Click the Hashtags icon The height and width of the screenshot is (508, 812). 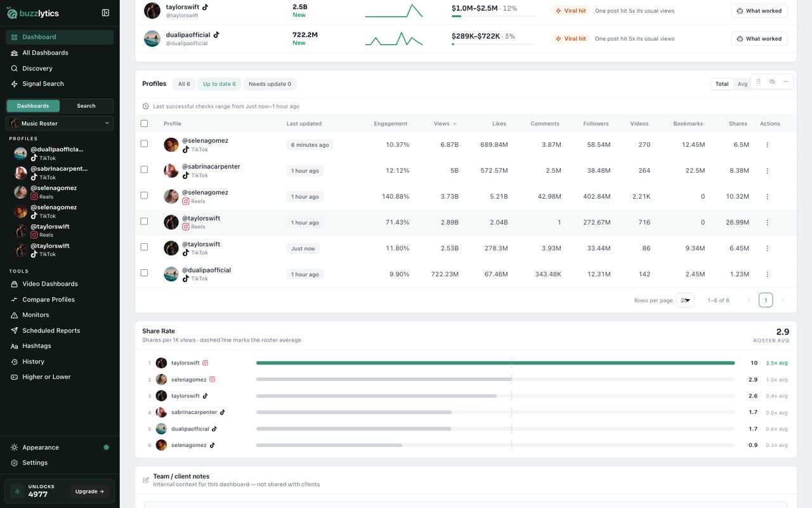[14, 346]
